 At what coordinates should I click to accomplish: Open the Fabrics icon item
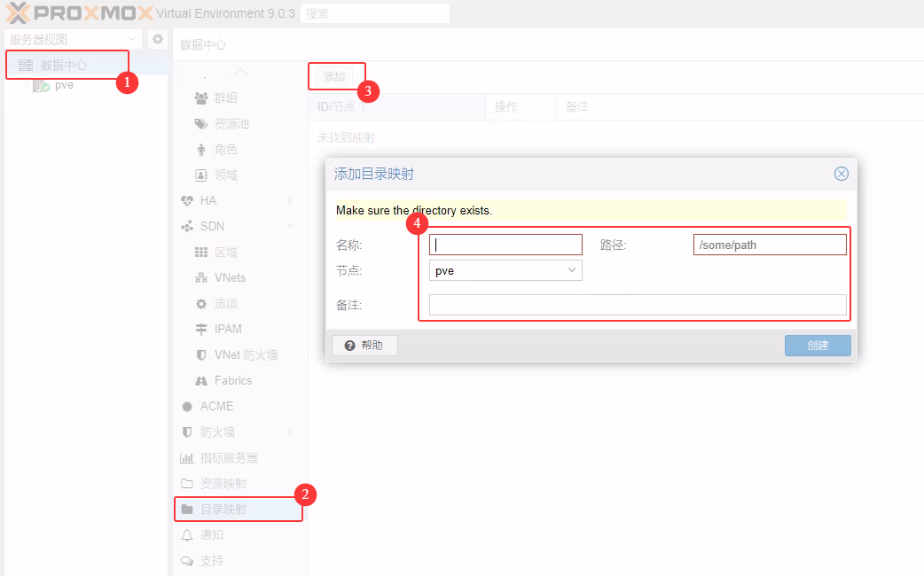(x=232, y=380)
